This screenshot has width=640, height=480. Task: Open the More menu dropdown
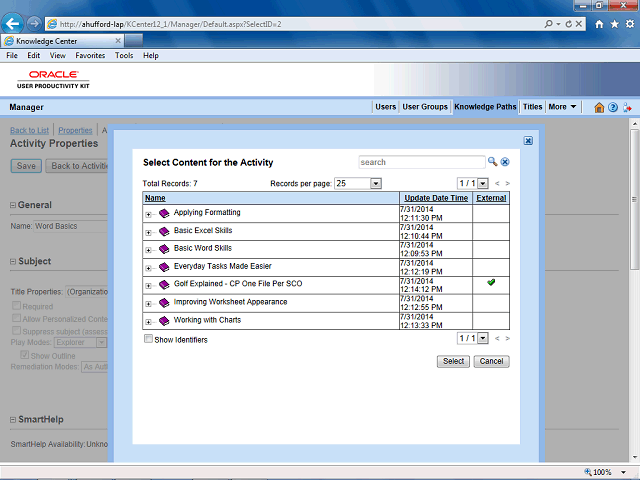[562, 107]
